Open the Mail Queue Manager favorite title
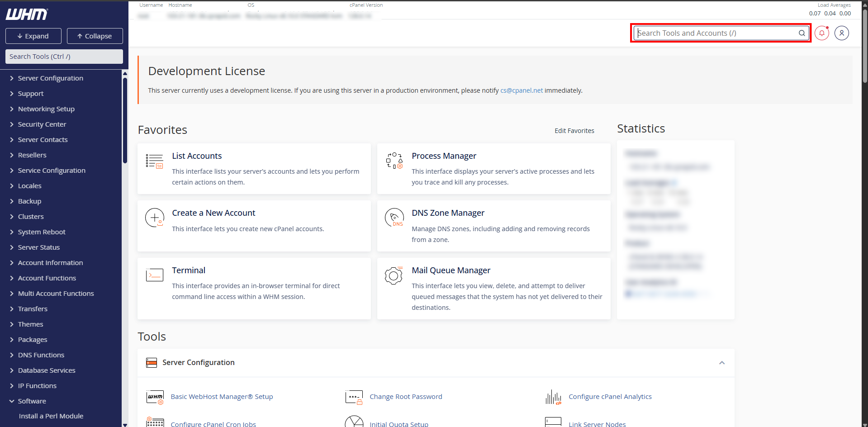This screenshot has width=868, height=427. pos(451,270)
